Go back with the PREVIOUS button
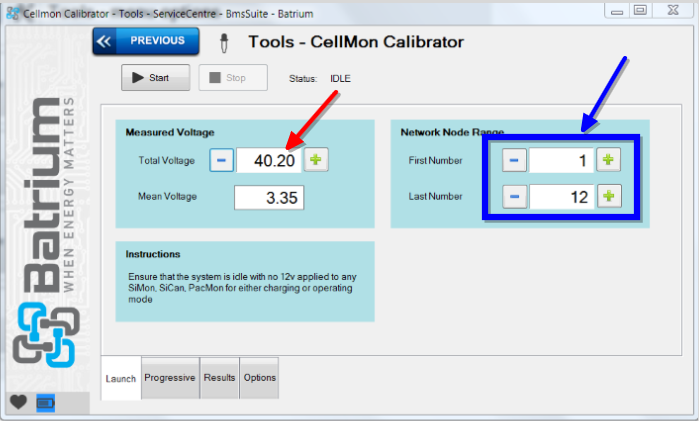This screenshot has width=699, height=421. click(146, 41)
